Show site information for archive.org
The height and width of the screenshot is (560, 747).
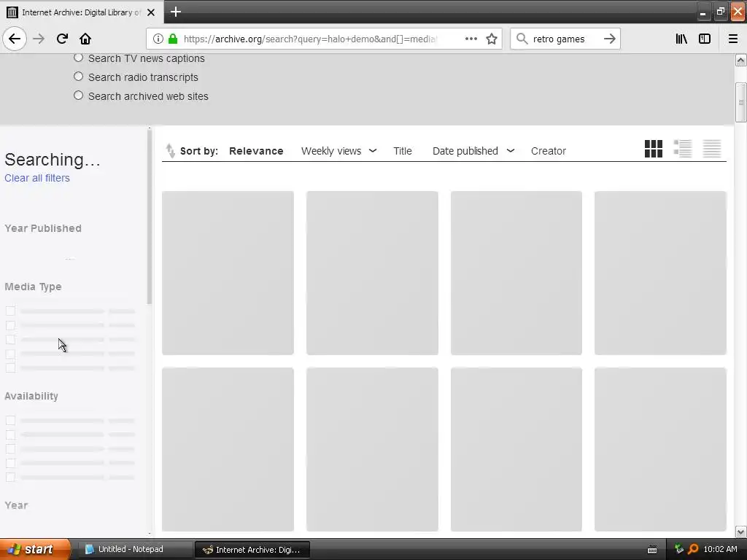pyautogui.click(x=158, y=39)
